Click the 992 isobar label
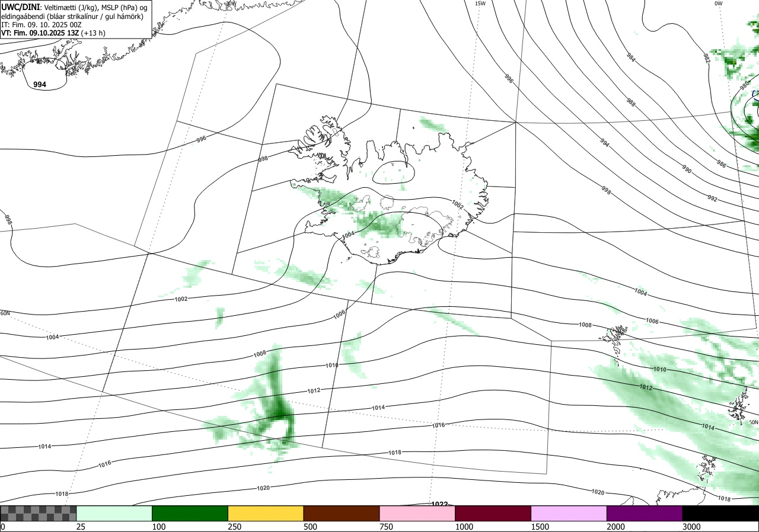 pos(713,198)
